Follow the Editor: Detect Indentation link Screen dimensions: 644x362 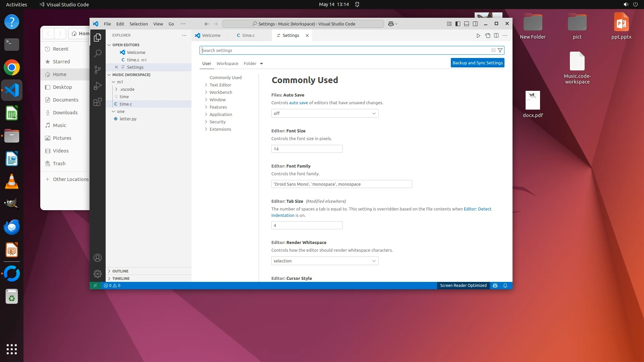(x=477, y=209)
